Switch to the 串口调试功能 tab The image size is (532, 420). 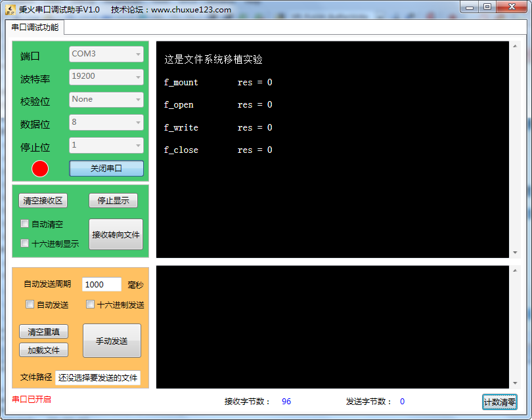[x=35, y=28]
